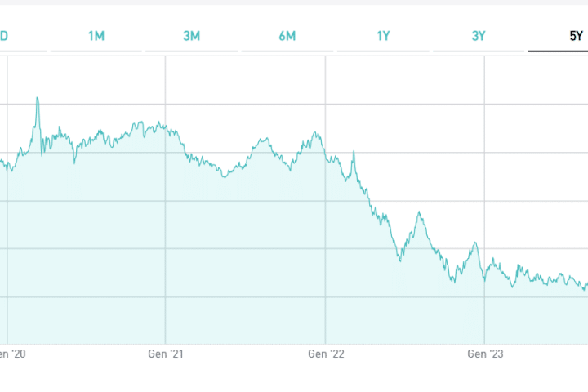Click the mid-2022 rebound peak on the line

coord(419,213)
